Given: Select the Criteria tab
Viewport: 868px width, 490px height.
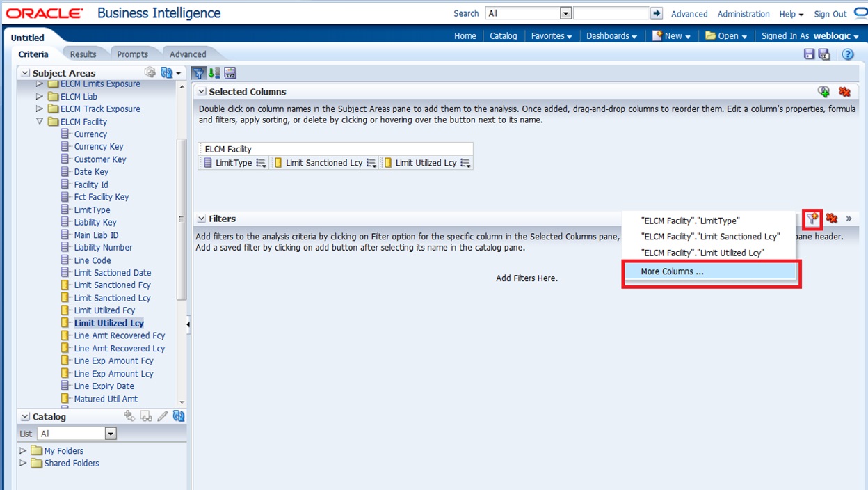Looking at the screenshot, I should 33,54.
